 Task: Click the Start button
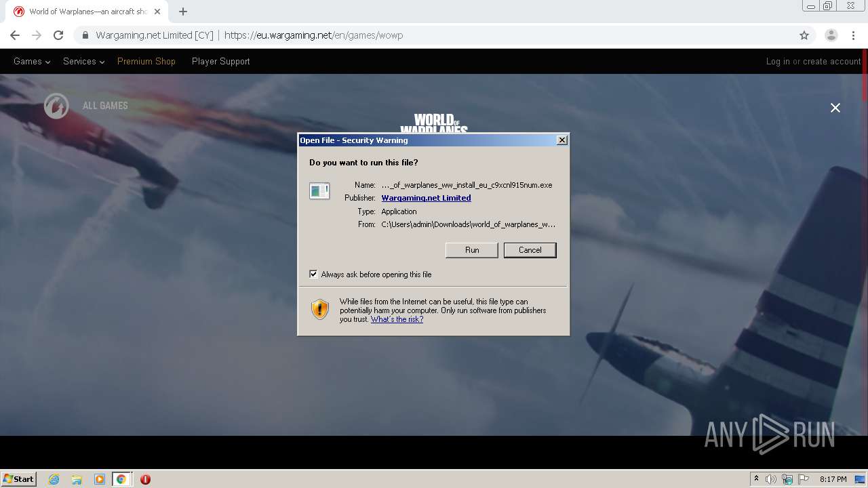click(19, 479)
